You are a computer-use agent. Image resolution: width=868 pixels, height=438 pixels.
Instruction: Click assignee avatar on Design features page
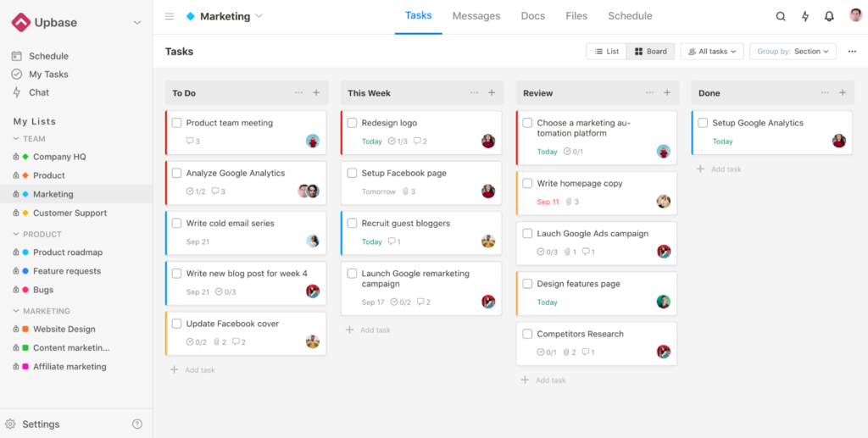tap(664, 302)
